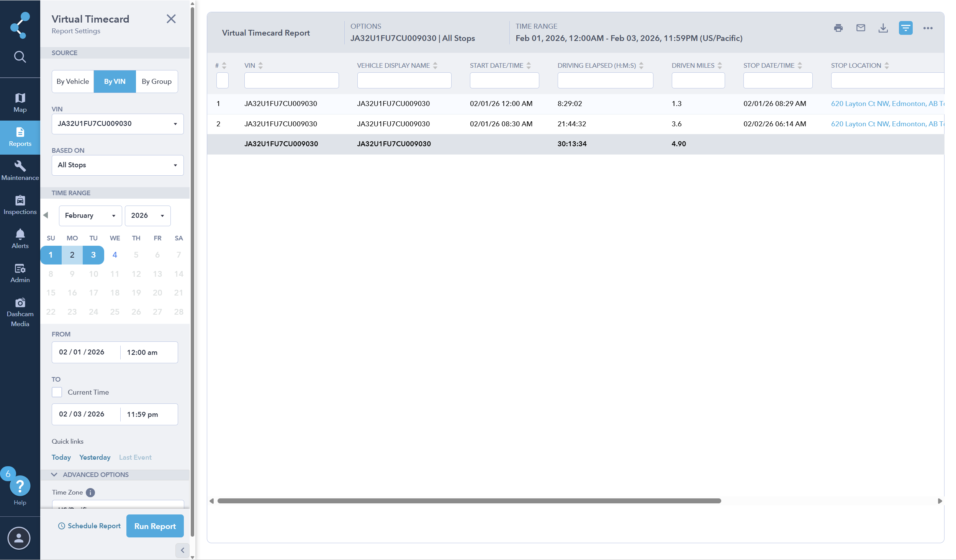Open the Based On dropdown
The image size is (956, 560).
(118, 165)
